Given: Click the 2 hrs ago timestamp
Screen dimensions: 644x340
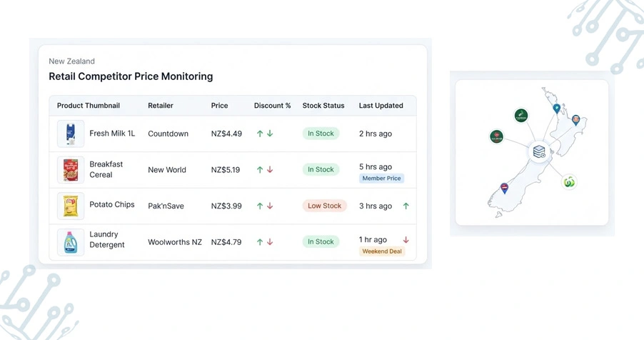Looking at the screenshot, I should click(376, 134).
